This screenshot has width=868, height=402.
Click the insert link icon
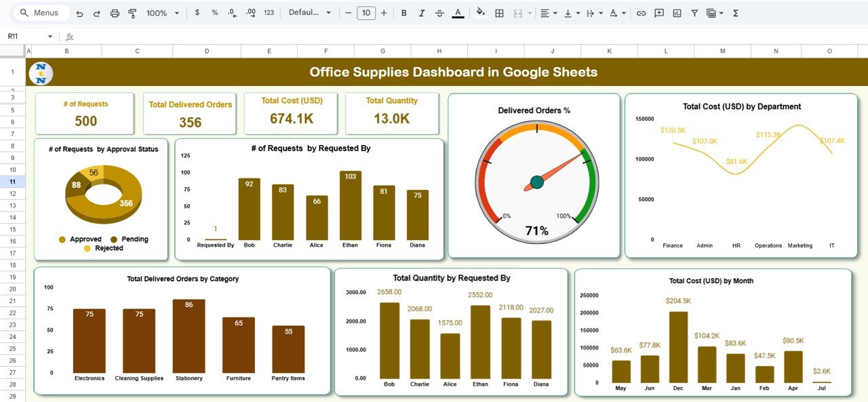[640, 13]
